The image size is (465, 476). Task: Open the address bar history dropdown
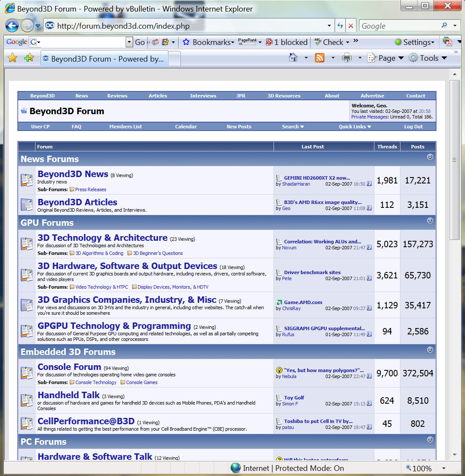point(329,26)
